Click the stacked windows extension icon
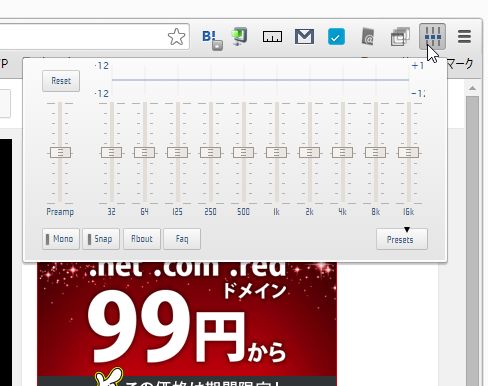The image size is (488, 386). click(400, 37)
